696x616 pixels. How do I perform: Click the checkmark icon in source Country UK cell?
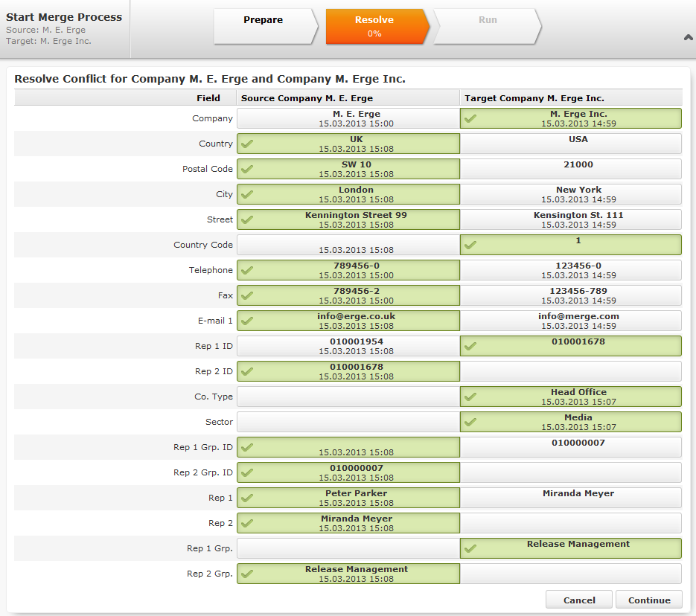[247, 144]
